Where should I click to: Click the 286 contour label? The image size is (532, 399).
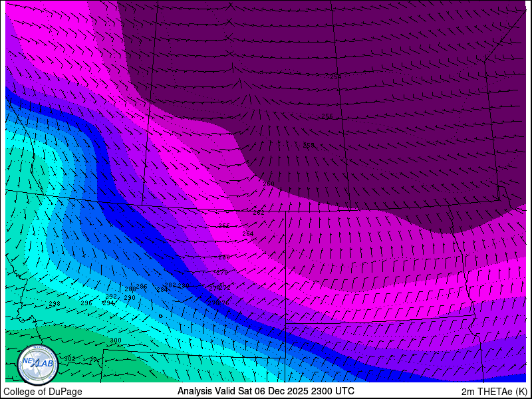(142, 287)
